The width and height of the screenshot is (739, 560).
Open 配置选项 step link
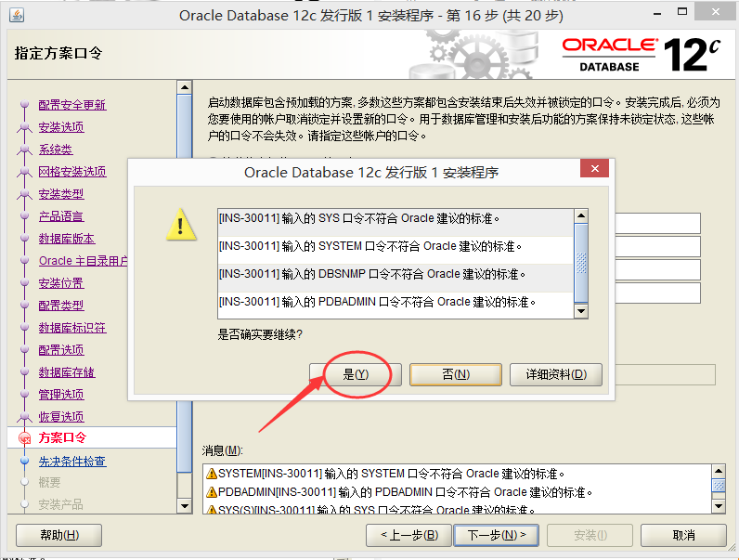click(x=61, y=350)
